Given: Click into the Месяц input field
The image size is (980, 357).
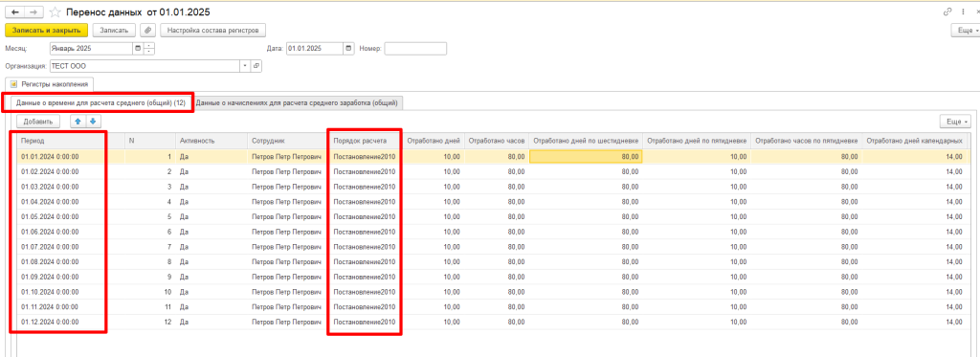Looking at the screenshot, I should tap(91, 49).
